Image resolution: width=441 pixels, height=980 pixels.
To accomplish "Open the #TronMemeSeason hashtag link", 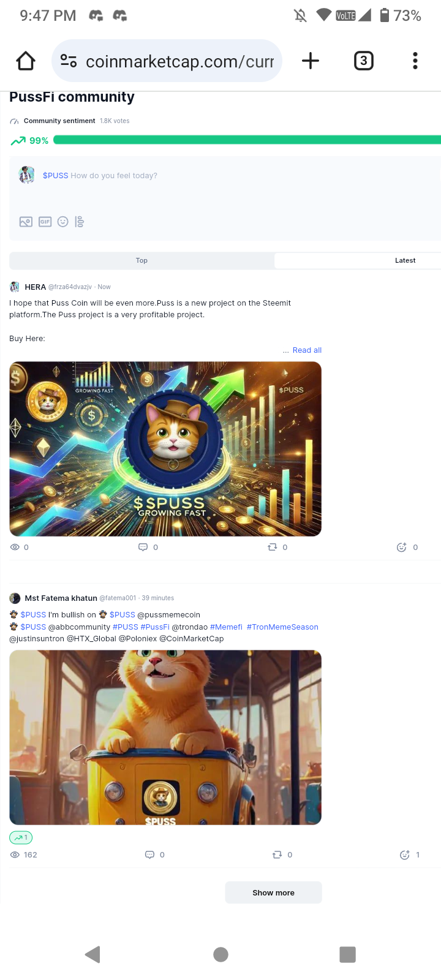I will click(282, 627).
